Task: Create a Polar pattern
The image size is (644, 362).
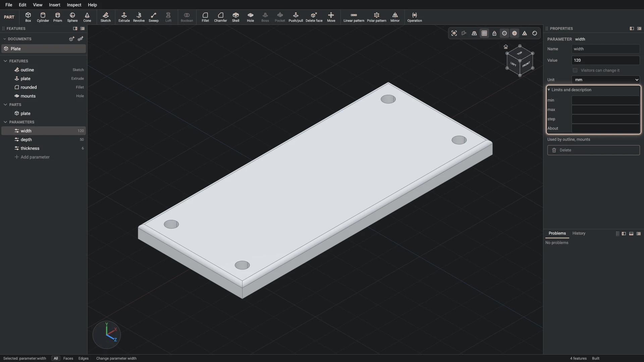Action: (x=377, y=17)
